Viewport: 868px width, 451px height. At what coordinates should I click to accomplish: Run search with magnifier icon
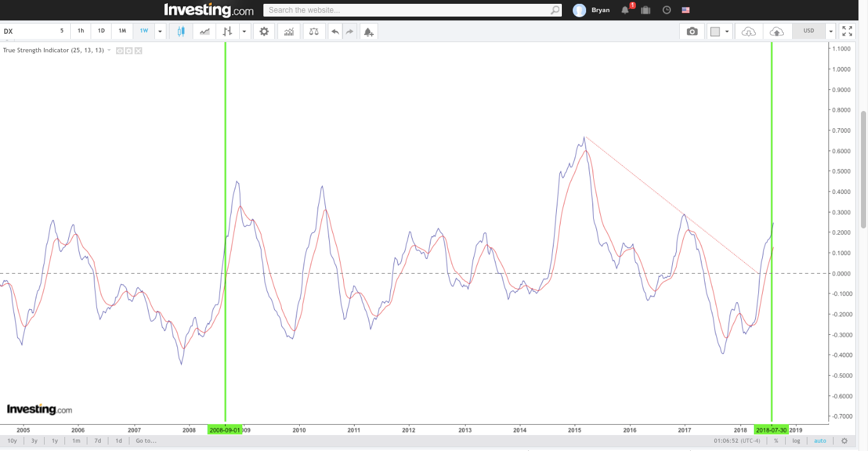click(555, 10)
